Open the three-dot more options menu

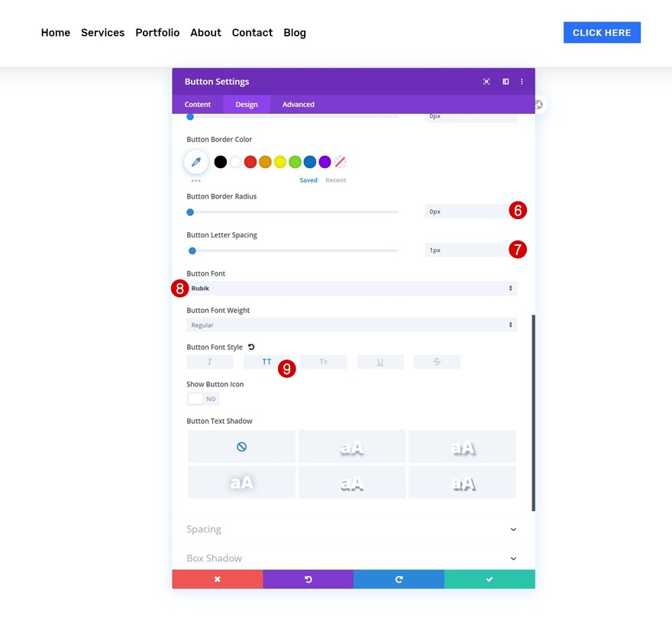tap(522, 82)
